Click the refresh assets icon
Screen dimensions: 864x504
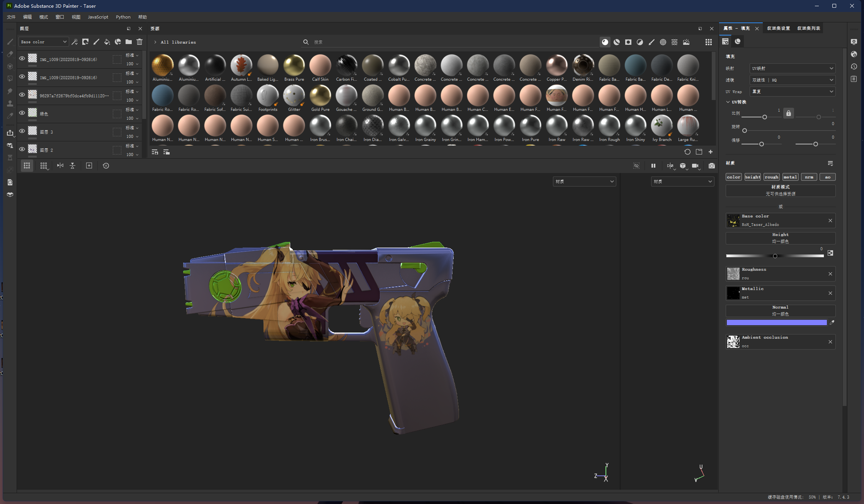687,152
